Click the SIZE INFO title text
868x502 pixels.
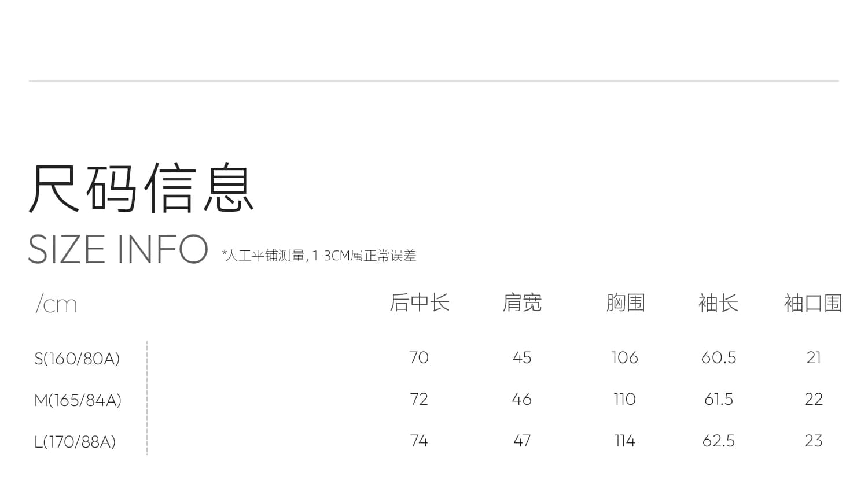[118, 249]
